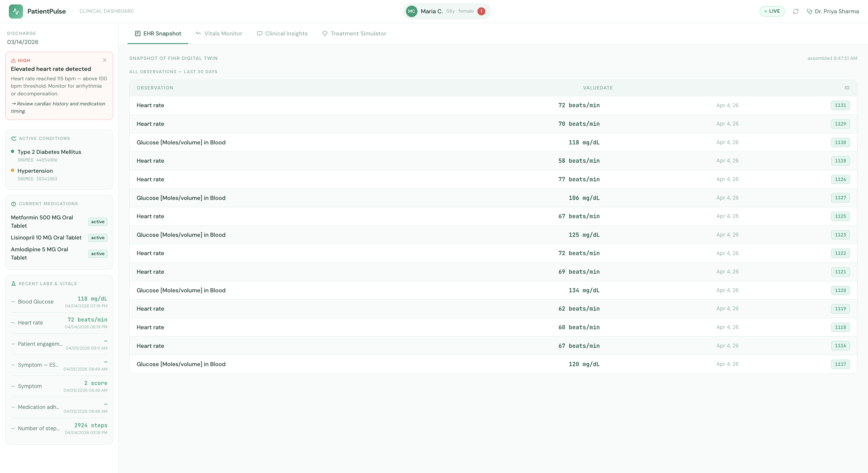Click the refresh icon in header
Viewport: 868px width, 473px height.
(796, 12)
